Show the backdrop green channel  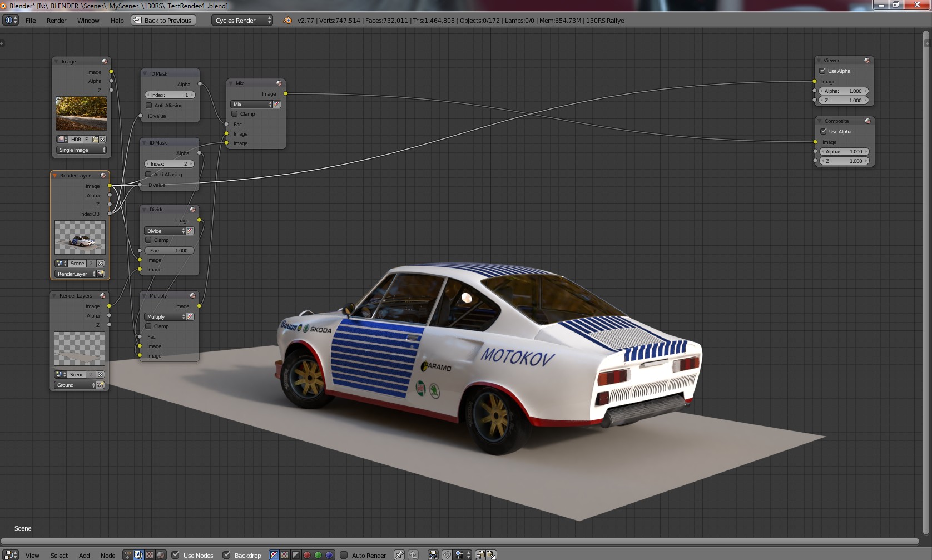pos(318,554)
